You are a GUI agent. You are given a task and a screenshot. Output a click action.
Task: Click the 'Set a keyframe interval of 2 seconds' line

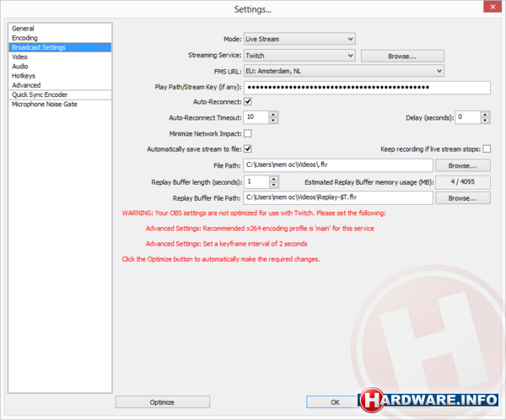pos(226,244)
